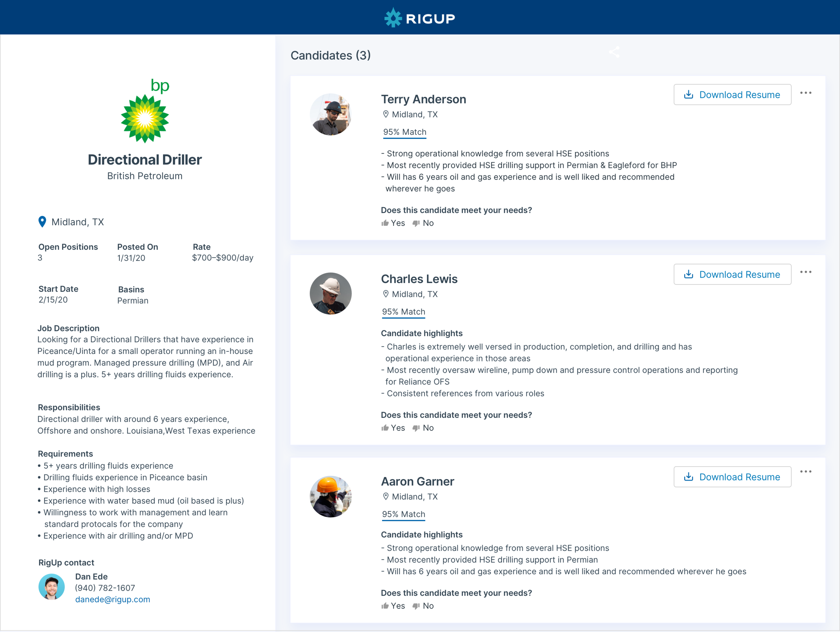This screenshot has height=632, width=840.
Task: Open Terry Anderson's three-dot options menu
Action: [x=805, y=93]
